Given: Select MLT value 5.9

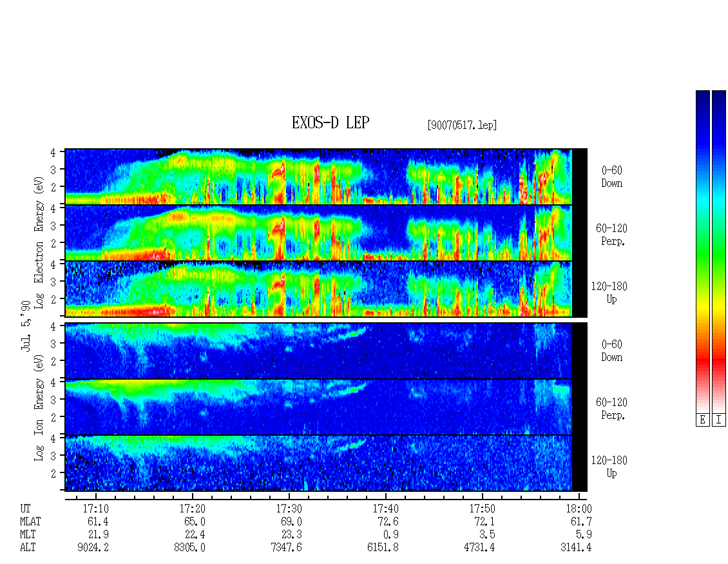Looking at the screenshot, I should coord(584,535).
